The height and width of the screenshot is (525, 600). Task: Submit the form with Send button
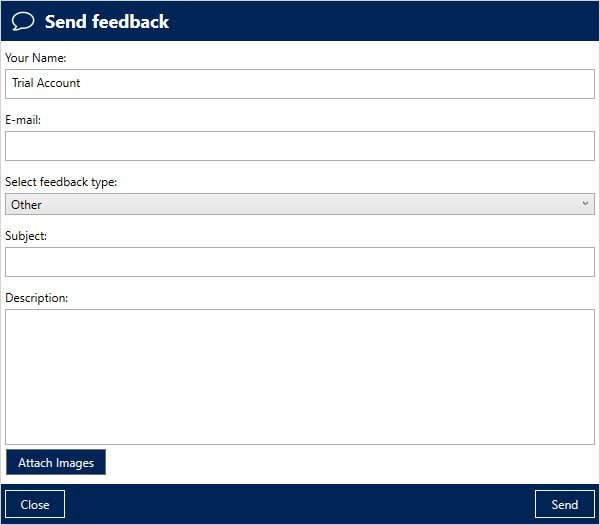coord(565,505)
